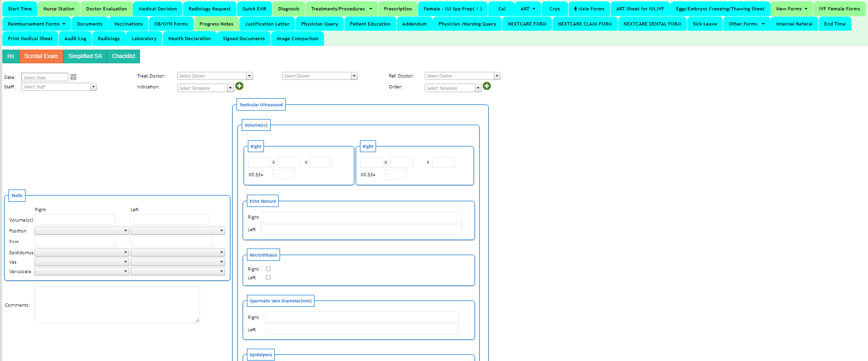The height and width of the screenshot is (361, 868).
Task: Click the Comments text area
Action: tap(118, 305)
